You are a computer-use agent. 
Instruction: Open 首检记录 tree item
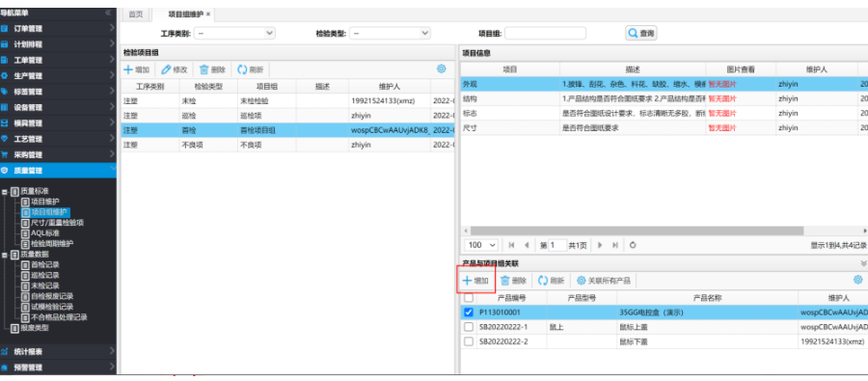44,264
